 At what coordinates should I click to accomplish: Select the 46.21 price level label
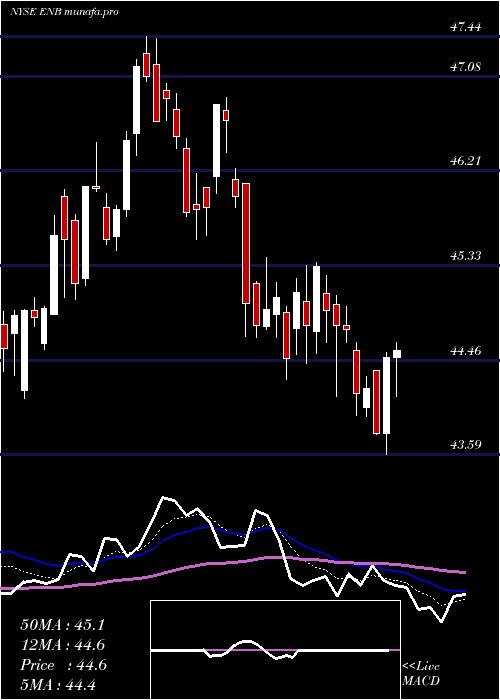[x=466, y=161]
